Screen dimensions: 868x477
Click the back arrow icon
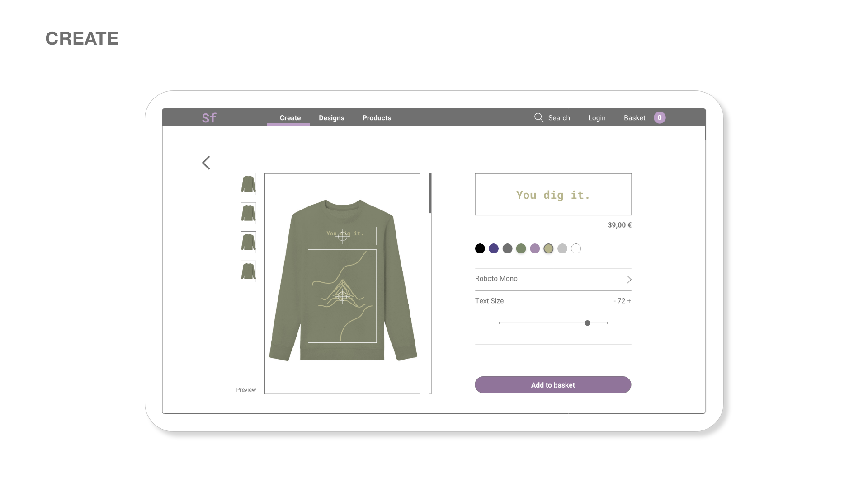(x=206, y=163)
